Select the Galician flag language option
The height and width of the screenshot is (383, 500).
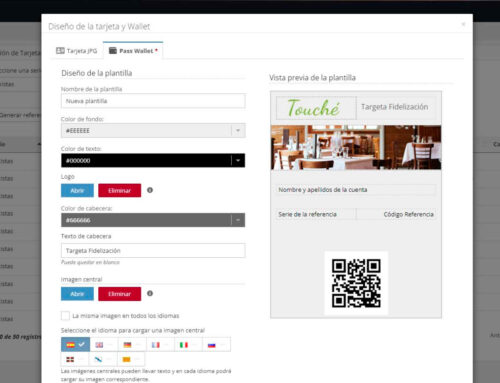point(103,359)
